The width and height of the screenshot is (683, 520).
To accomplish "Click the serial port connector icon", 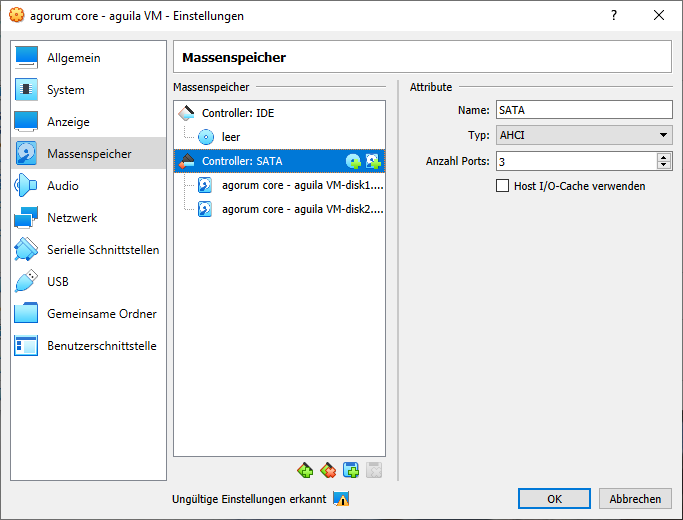I will point(26,250).
